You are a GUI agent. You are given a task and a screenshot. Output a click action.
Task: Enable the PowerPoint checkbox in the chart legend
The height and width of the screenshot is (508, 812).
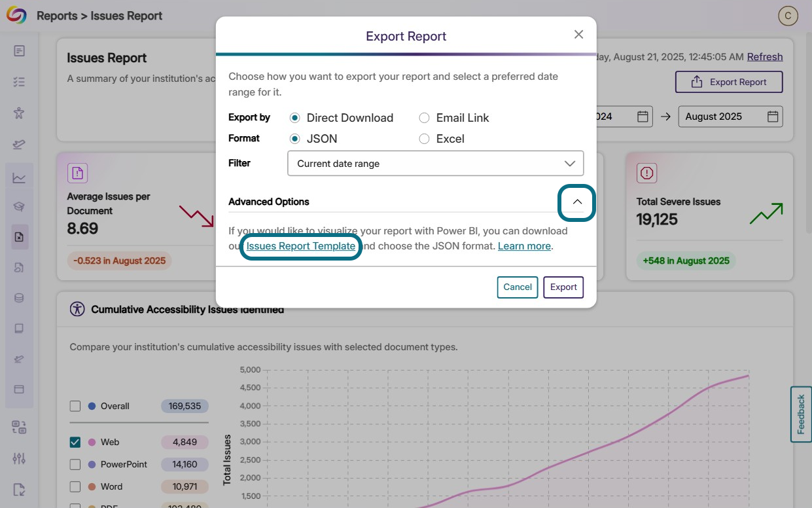click(75, 464)
